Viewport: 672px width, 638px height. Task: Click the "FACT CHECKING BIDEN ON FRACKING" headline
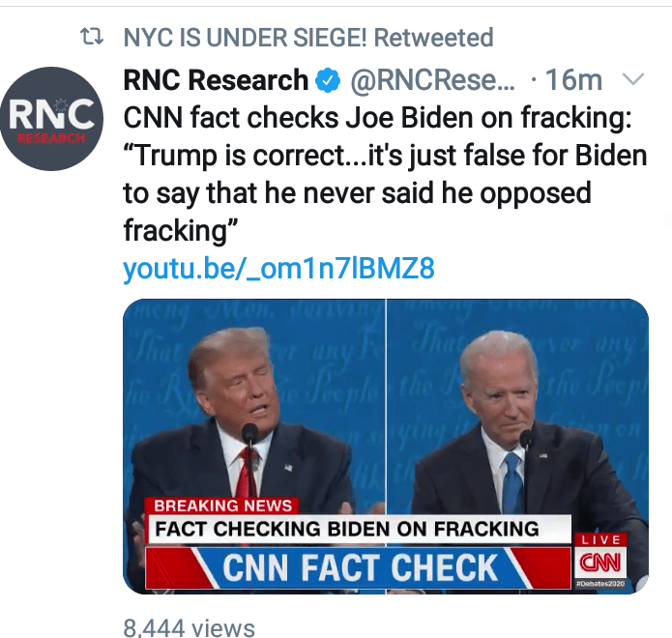pos(348,529)
